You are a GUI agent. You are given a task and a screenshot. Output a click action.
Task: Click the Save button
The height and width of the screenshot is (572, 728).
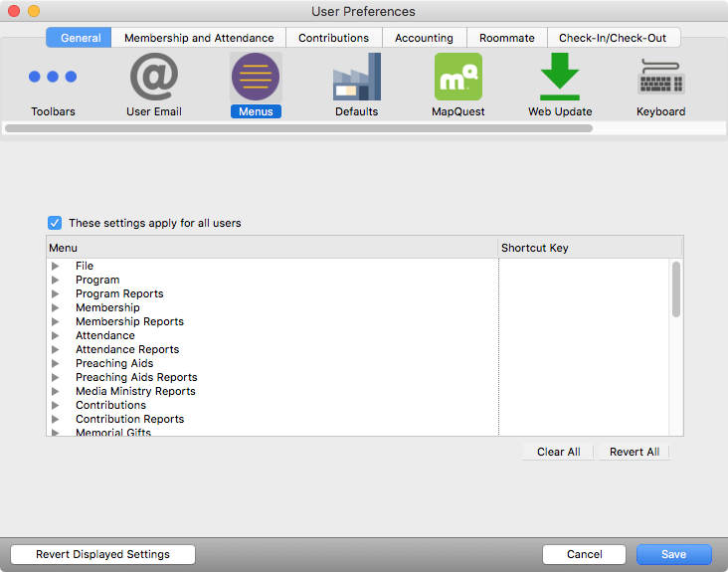click(x=673, y=554)
